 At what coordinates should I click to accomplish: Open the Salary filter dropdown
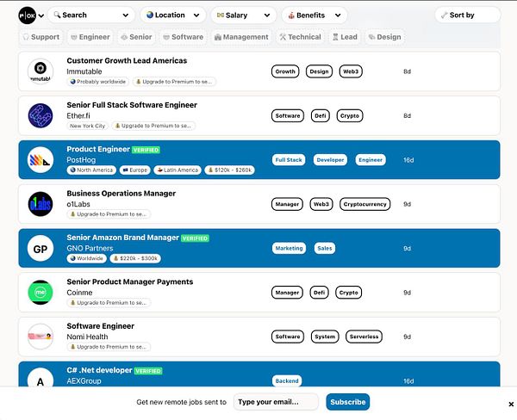(x=244, y=15)
